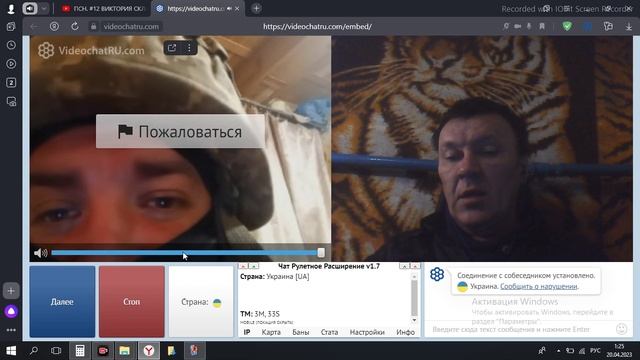Open the pop-out video icon on webcam

pos(172,48)
